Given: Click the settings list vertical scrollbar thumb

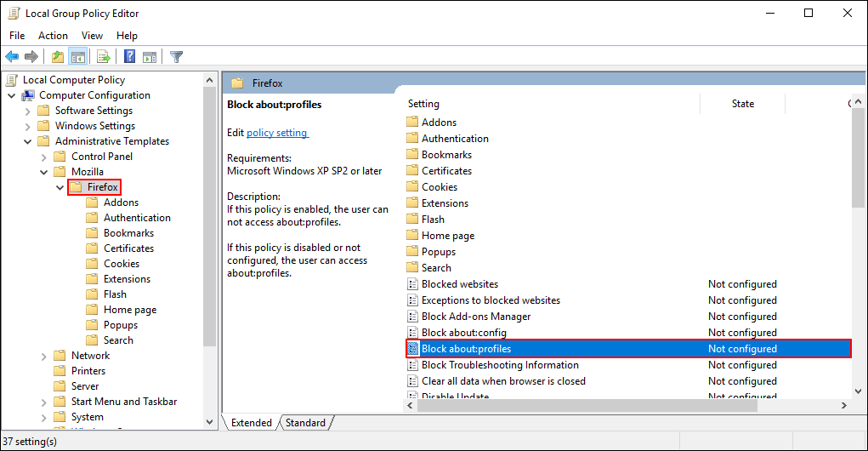Looking at the screenshot, I should pyautogui.click(x=858, y=158).
